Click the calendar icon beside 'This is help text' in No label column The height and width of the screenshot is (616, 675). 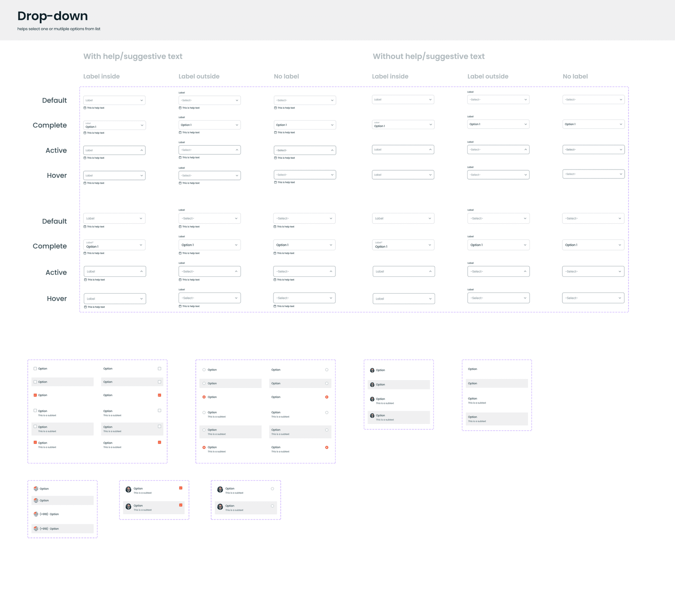(275, 108)
